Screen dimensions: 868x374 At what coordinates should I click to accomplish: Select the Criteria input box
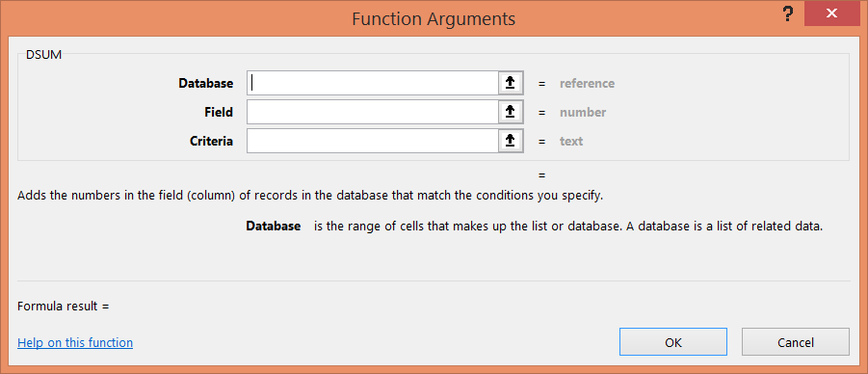(373, 141)
